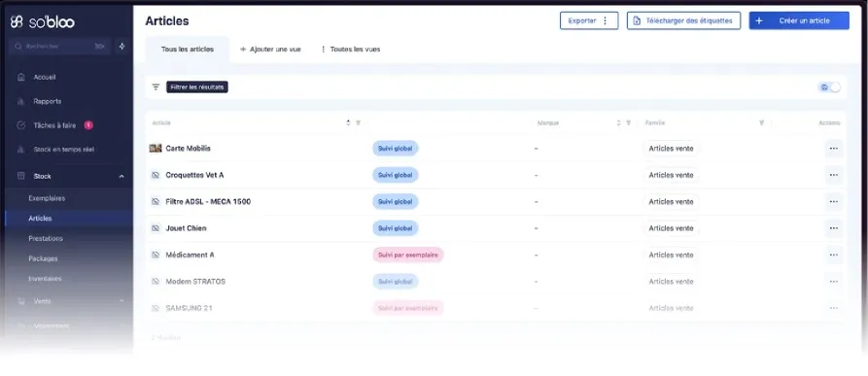Click Ajouter une vue tab
The width and height of the screenshot is (868, 376).
click(270, 50)
